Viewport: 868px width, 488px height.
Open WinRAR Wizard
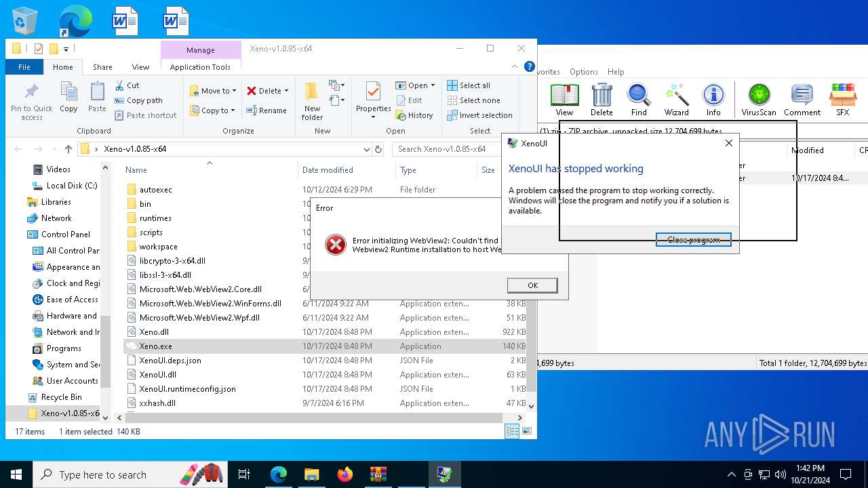tap(676, 100)
